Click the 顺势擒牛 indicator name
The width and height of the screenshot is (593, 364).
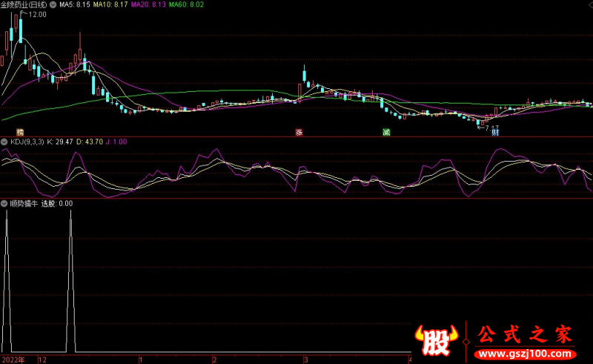[23, 203]
